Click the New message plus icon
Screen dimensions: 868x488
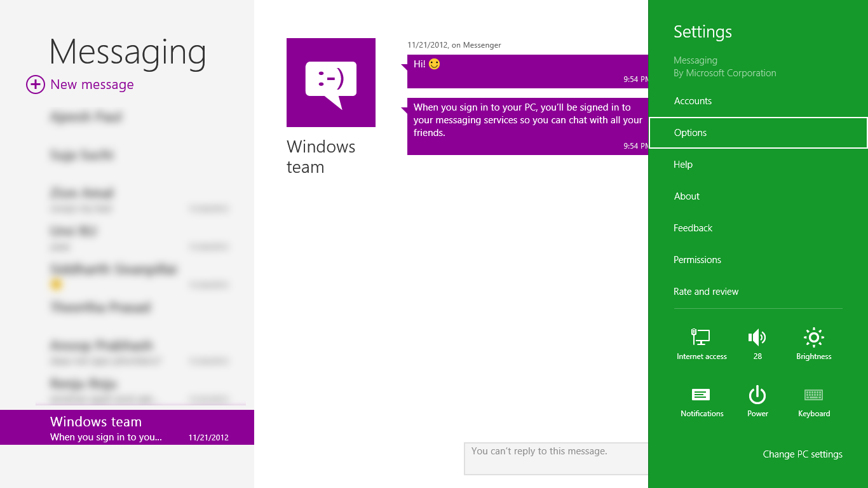(36, 85)
